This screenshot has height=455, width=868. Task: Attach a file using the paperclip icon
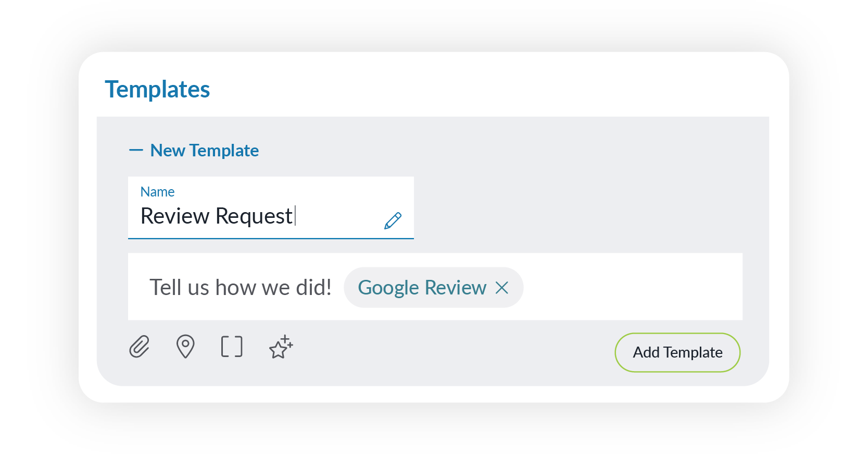coord(139,347)
